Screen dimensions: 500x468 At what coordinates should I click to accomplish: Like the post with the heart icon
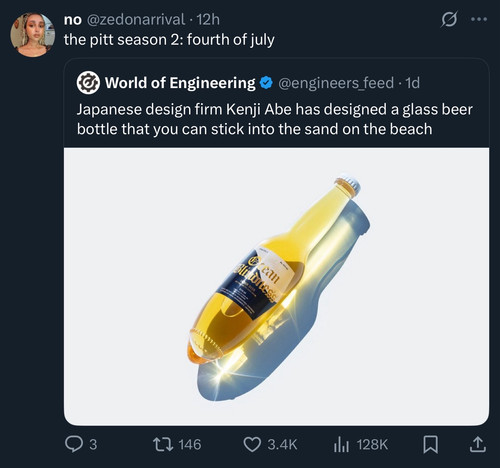pyautogui.click(x=252, y=444)
